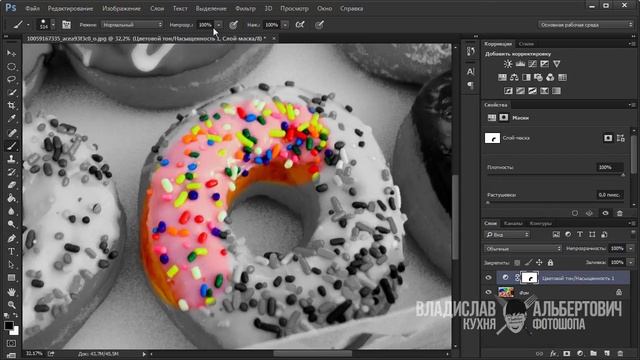The height and width of the screenshot is (360, 640).
Task: Select the Clone Stamp tool
Action: [x=11, y=159]
